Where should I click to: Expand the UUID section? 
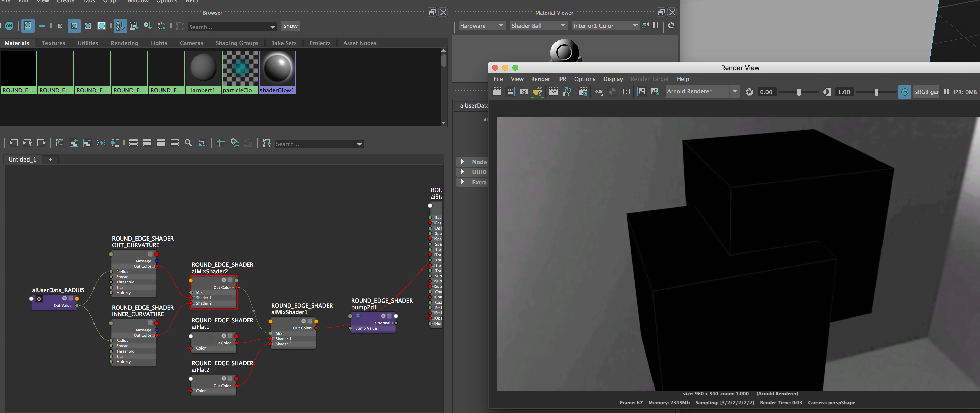[x=462, y=172]
